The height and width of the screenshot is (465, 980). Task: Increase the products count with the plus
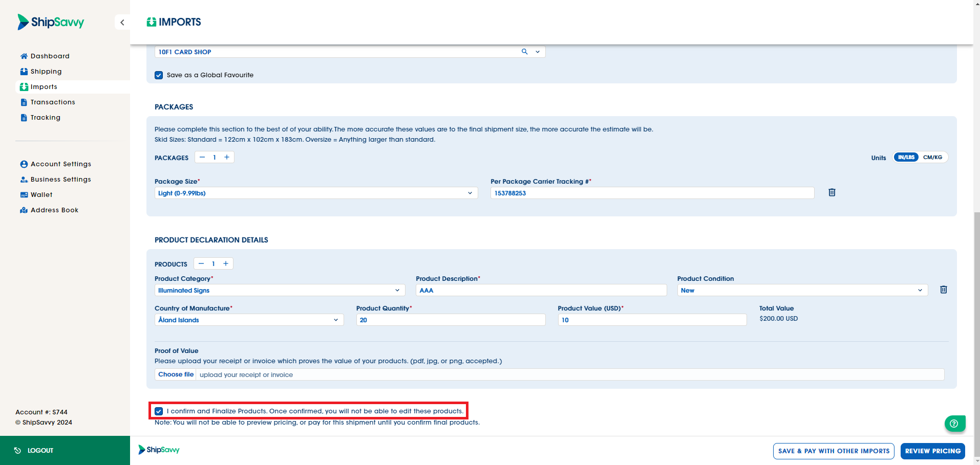(x=226, y=263)
